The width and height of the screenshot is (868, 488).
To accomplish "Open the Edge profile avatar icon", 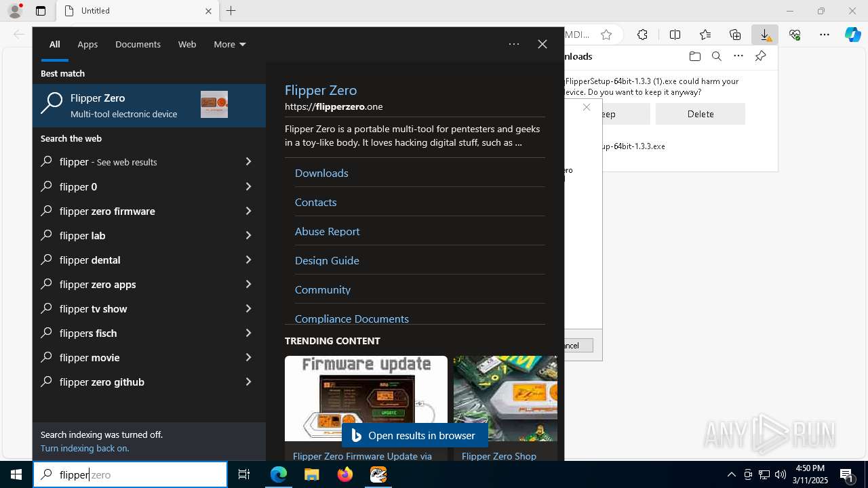I will tap(15, 11).
